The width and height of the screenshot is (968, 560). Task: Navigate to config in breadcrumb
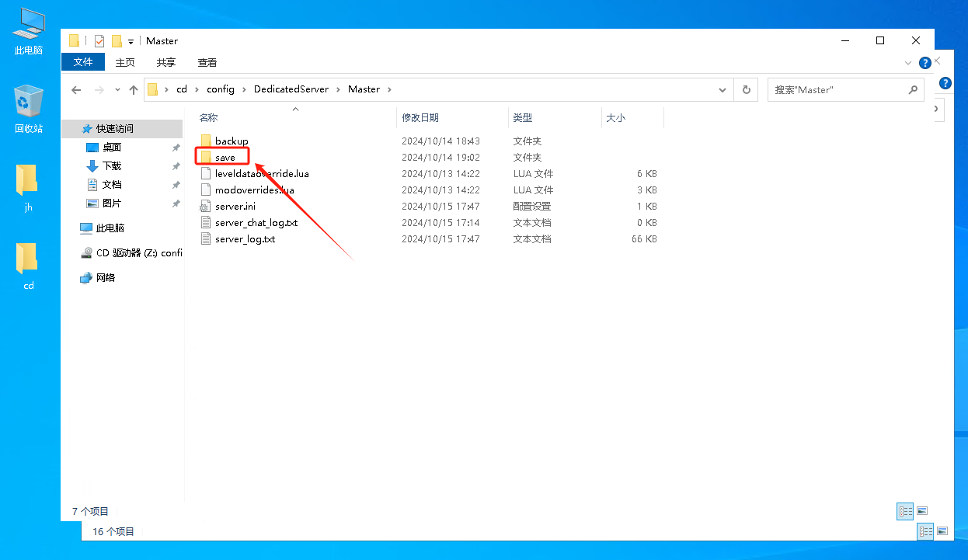(221, 89)
